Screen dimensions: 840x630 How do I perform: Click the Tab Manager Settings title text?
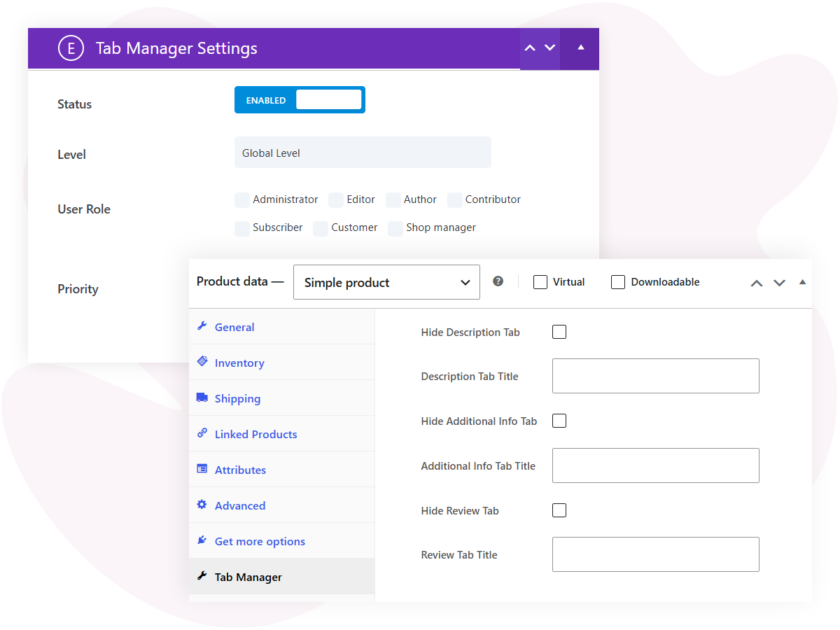pyautogui.click(x=176, y=48)
